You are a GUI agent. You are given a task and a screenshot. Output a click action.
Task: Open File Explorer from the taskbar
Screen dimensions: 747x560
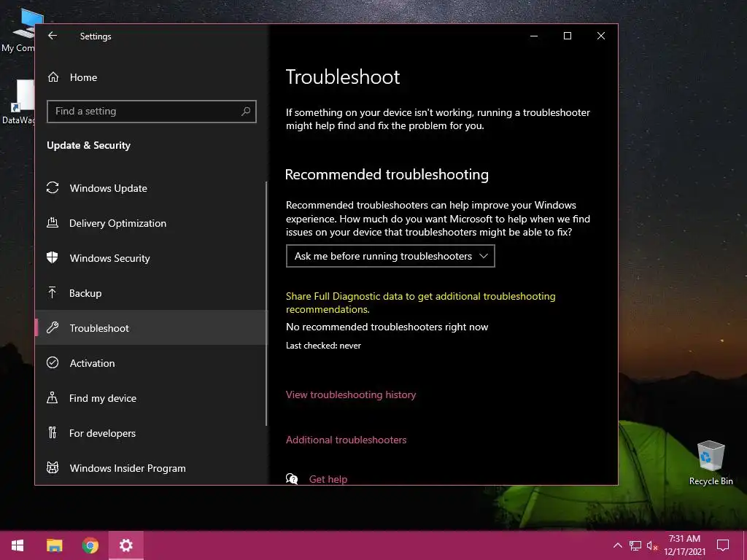click(x=54, y=545)
